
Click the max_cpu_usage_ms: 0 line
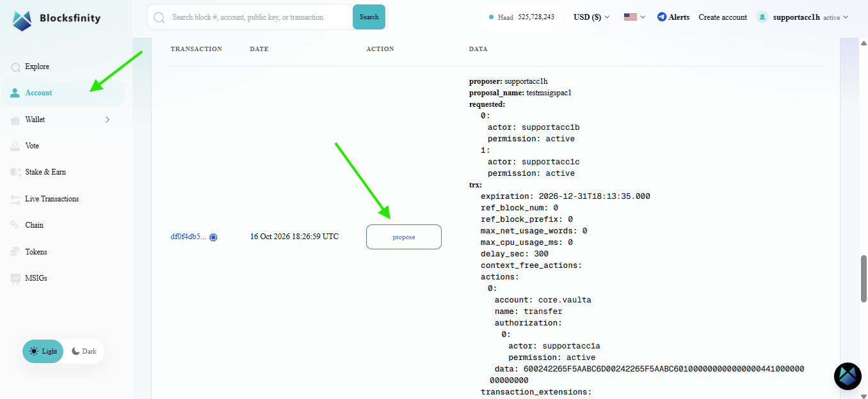click(526, 242)
